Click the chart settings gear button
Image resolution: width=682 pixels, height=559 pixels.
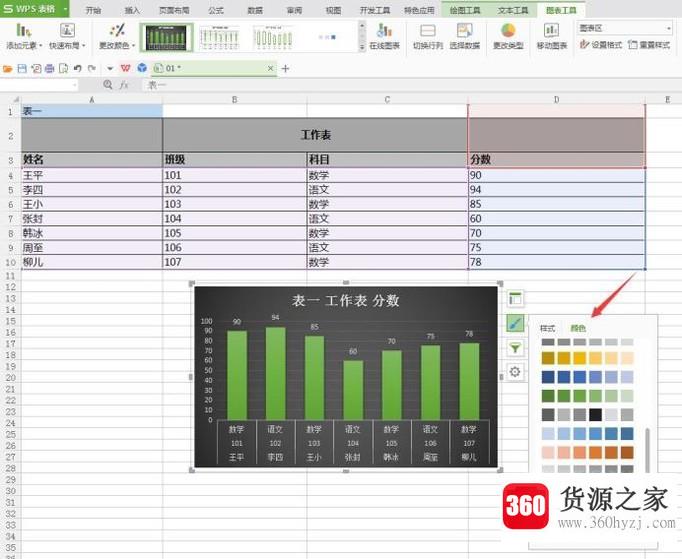(x=515, y=372)
